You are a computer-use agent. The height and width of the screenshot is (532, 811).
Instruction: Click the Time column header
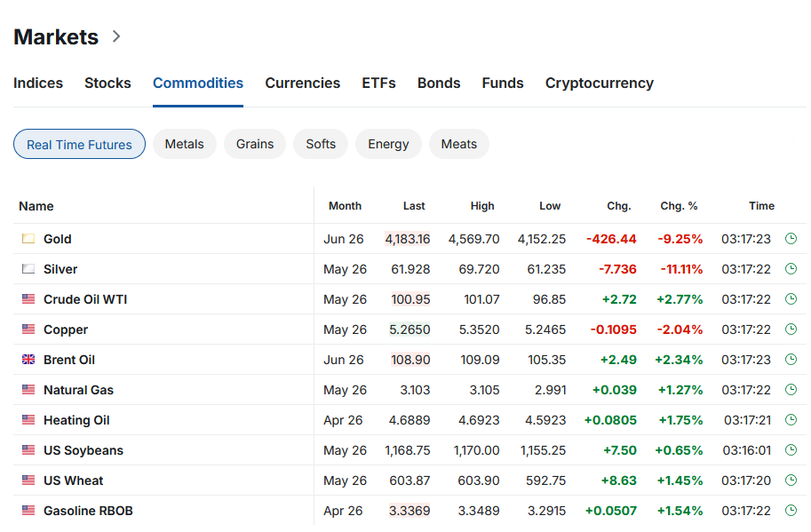coord(761,206)
